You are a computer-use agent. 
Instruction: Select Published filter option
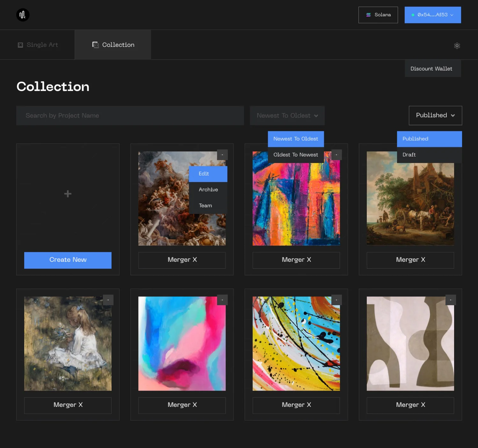coord(429,139)
